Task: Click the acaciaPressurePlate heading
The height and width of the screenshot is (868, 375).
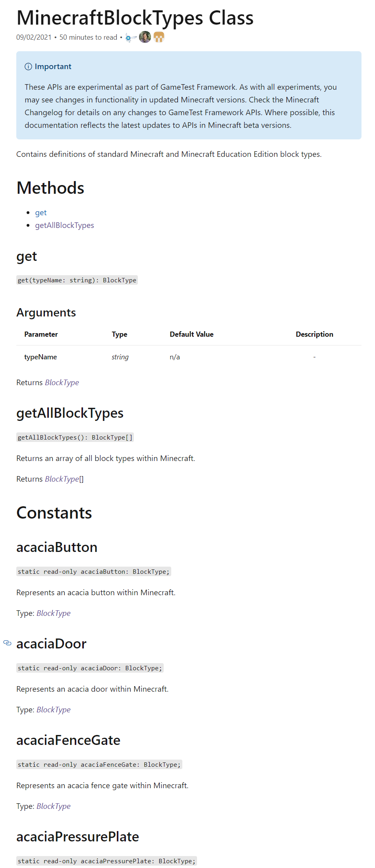Action: click(78, 837)
